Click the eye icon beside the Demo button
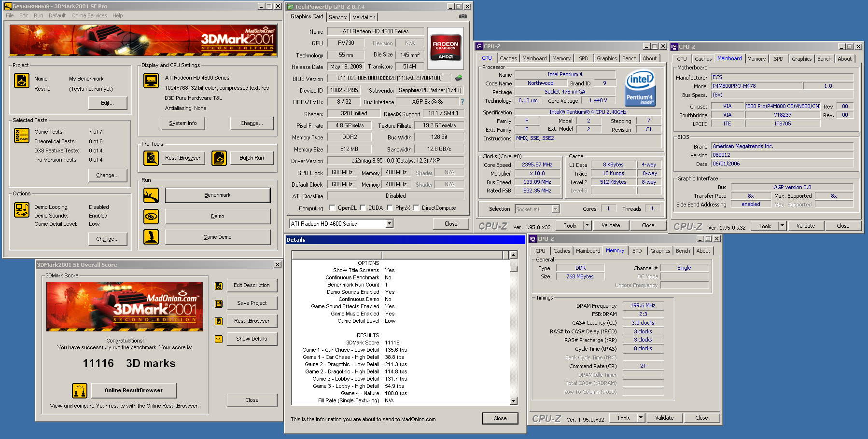 [x=151, y=217]
